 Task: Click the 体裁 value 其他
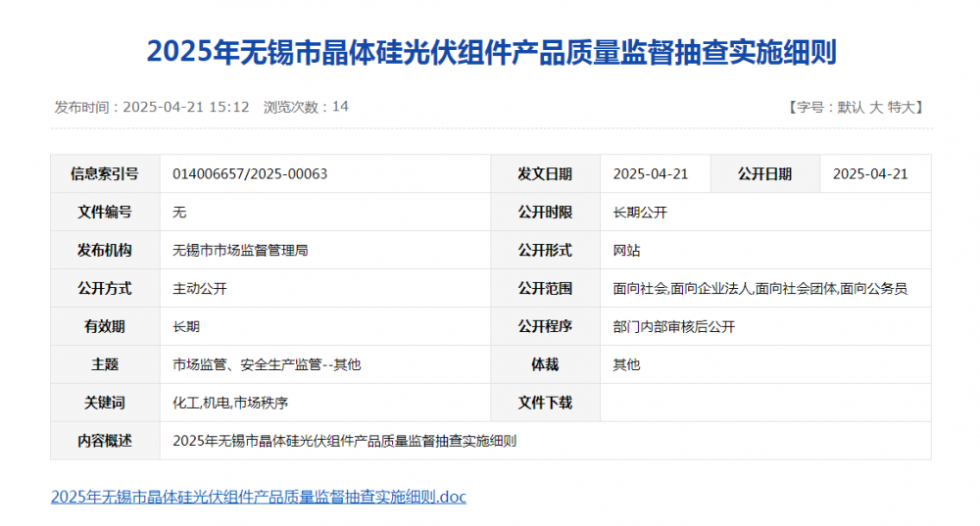click(627, 364)
